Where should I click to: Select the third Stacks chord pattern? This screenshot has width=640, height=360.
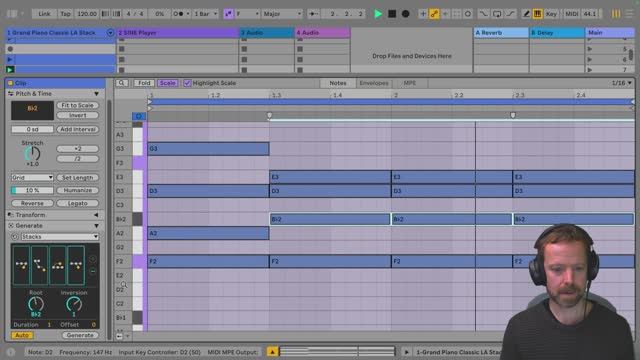[58, 265]
